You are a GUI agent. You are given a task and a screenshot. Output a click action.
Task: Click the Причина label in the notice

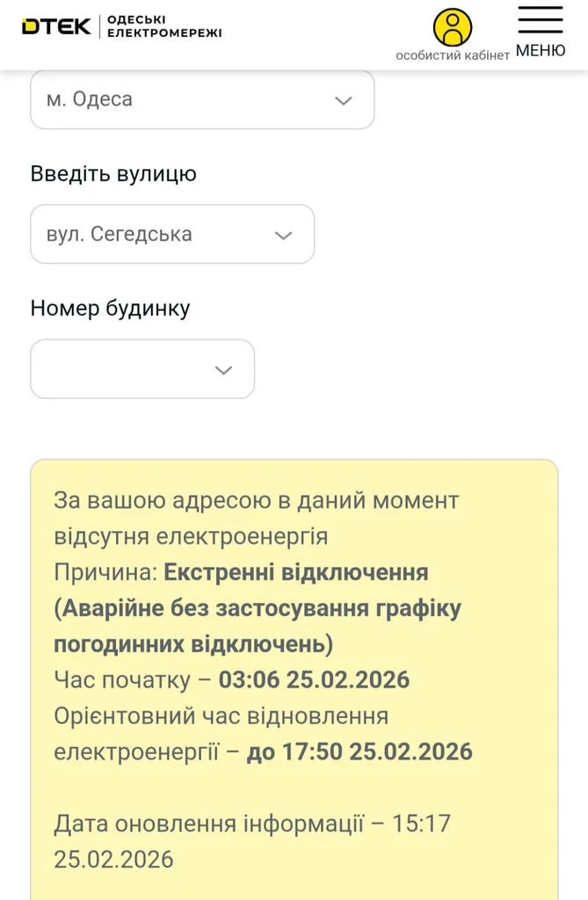(105, 573)
